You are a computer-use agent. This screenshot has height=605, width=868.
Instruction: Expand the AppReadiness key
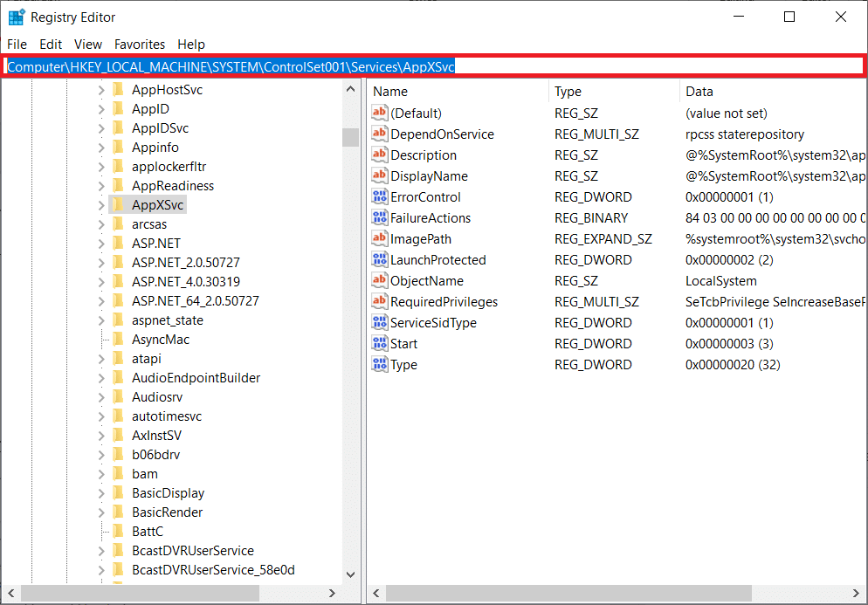(100, 186)
